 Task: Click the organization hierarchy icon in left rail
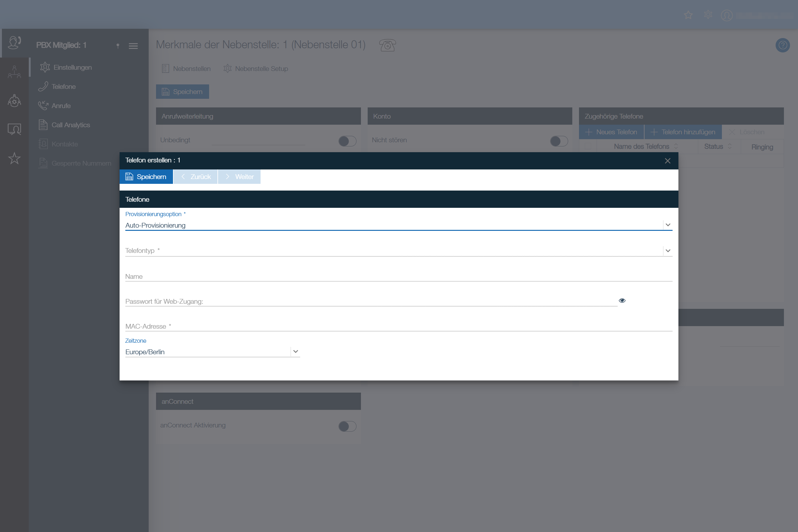tap(14, 72)
